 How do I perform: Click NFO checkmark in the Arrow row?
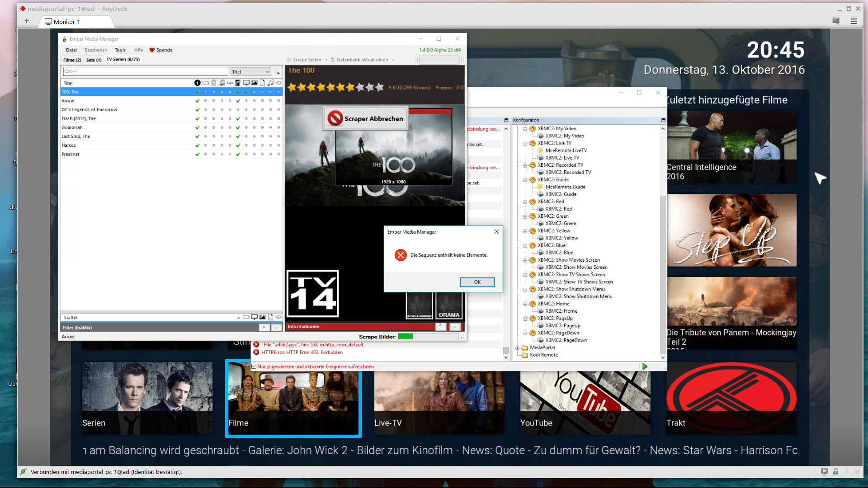pos(197,101)
